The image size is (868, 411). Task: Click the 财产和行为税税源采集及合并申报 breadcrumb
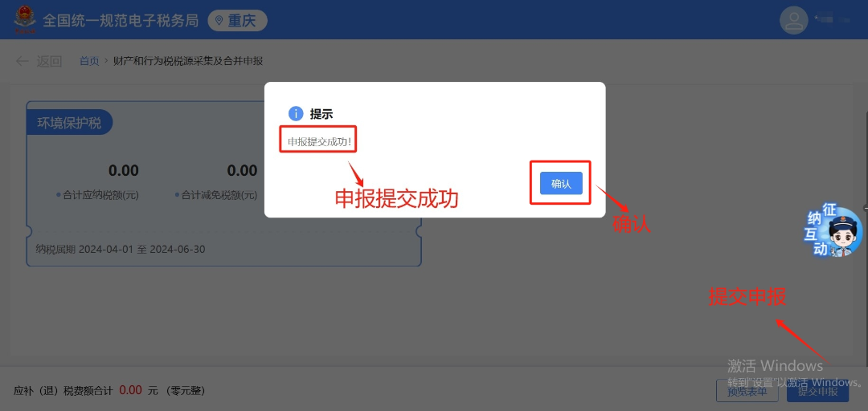click(x=187, y=61)
